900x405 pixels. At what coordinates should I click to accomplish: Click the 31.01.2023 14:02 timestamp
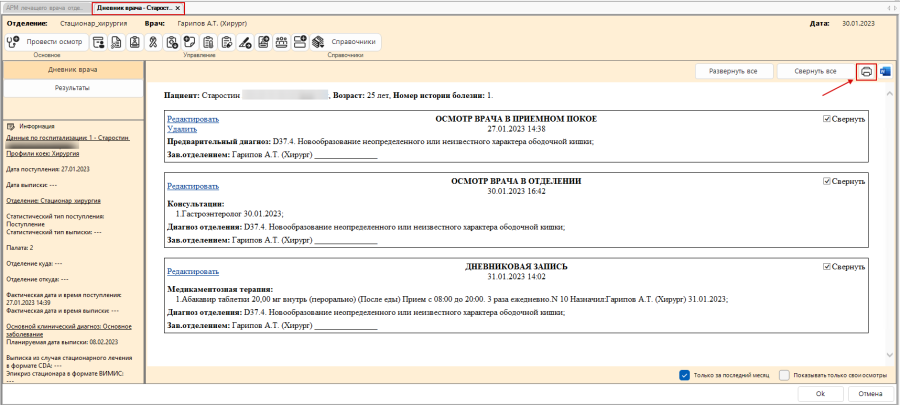coord(517,277)
